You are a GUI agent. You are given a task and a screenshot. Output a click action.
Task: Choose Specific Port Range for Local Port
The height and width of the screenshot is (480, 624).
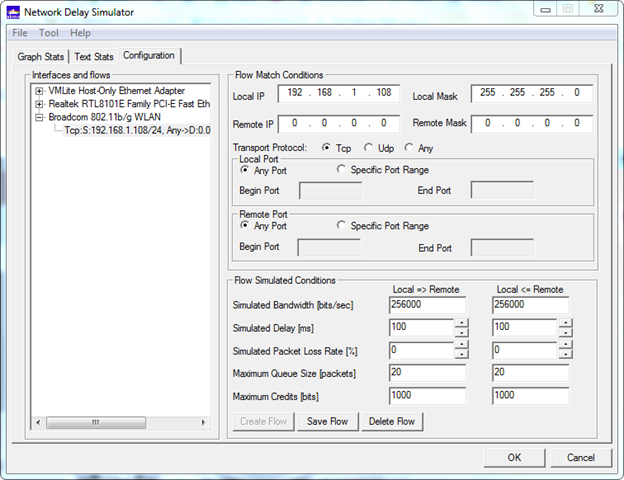(x=342, y=170)
